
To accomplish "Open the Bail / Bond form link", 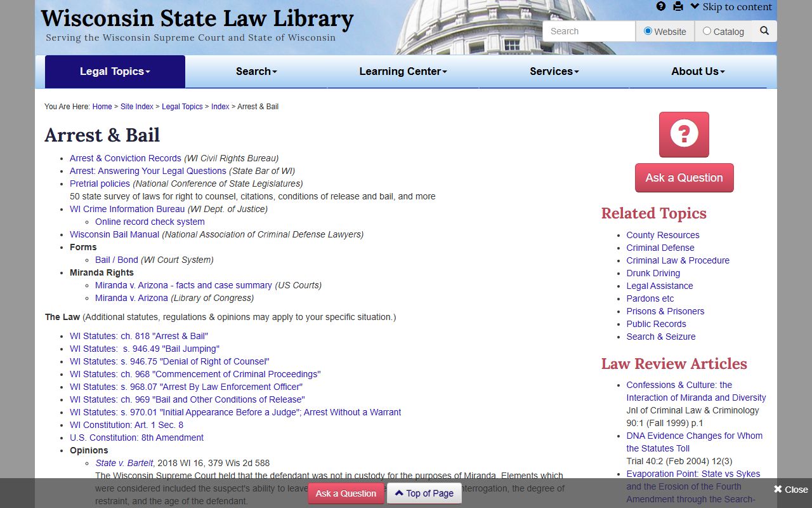I will 117,260.
